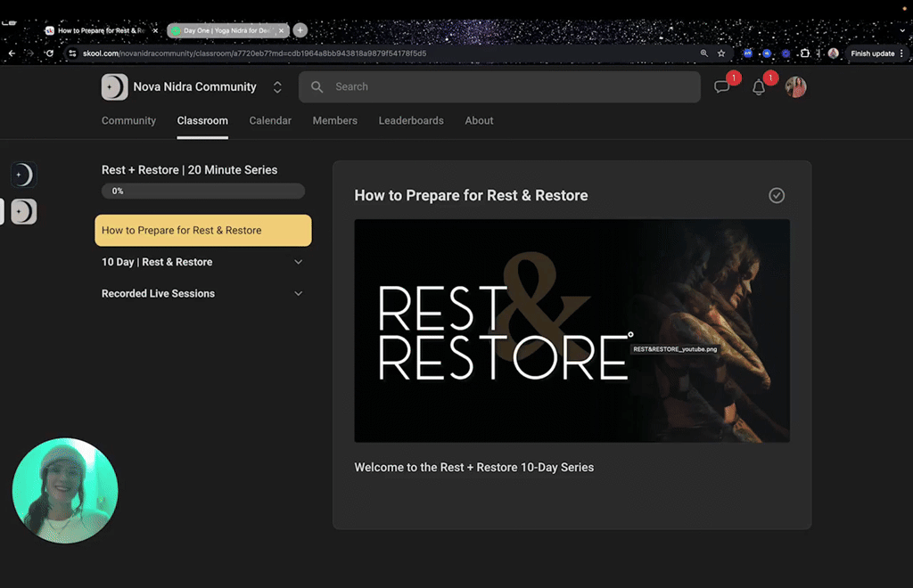Select the Classroom tab
Image resolution: width=913 pixels, height=588 pixels.
pyautogui.click(x=202, y=120)
